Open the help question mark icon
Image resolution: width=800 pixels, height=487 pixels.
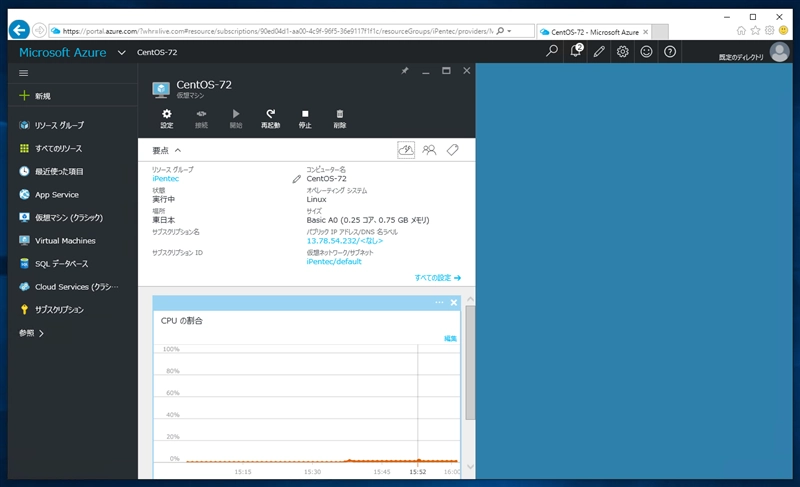[670, 52]
